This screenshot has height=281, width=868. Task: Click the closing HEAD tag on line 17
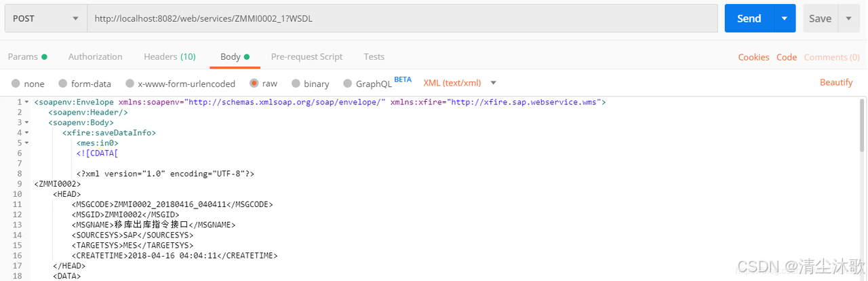[69, 266]
